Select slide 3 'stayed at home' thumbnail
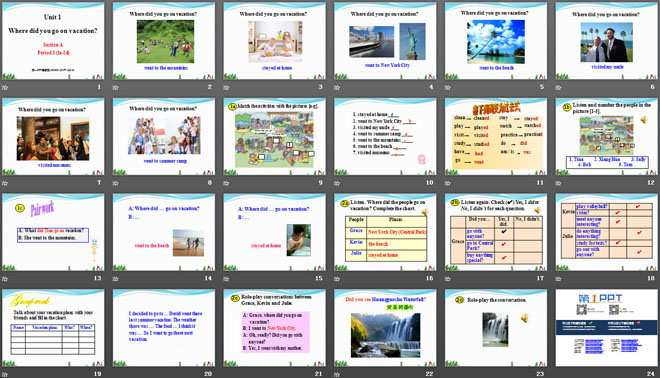The image size is (660, 378). pyautogui.click(x=274, y=41)
